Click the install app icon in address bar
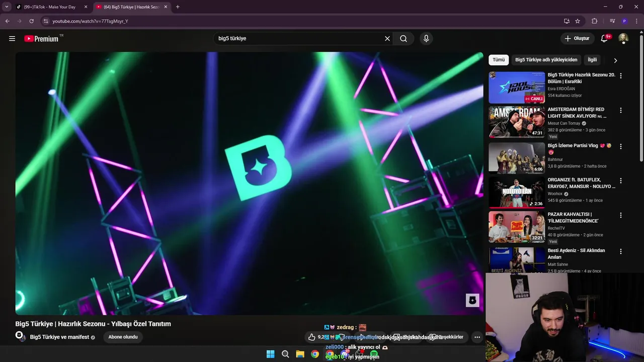This screenshot has width=644, height=362. click(567, 21)
